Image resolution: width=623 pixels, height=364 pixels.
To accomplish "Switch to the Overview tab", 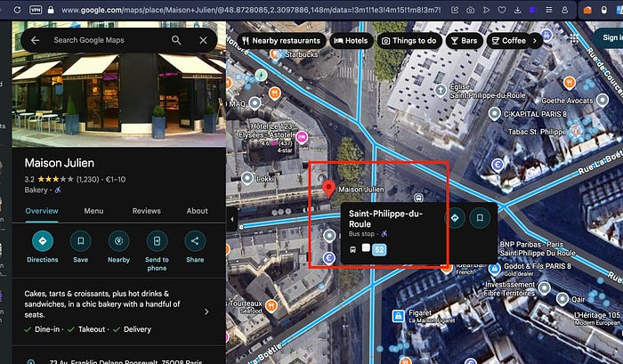I will click(42, 211).
